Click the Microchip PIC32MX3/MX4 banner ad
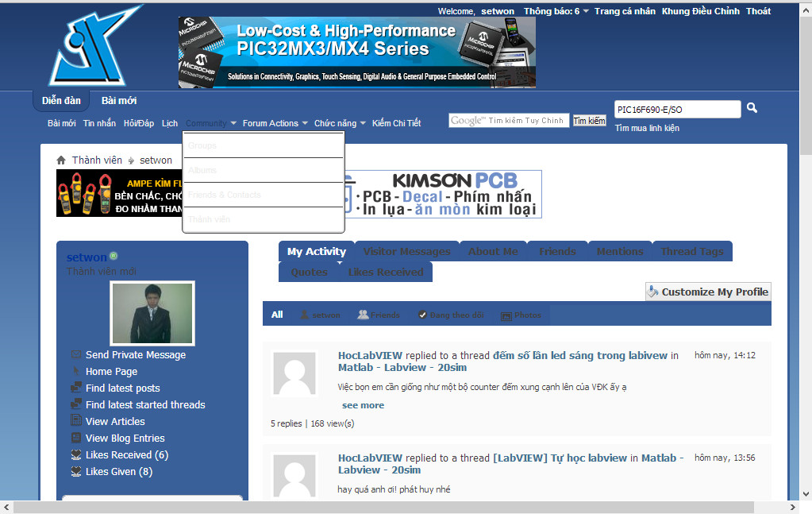The height and width of the screenshot is (514, 812). click(357, 52)
